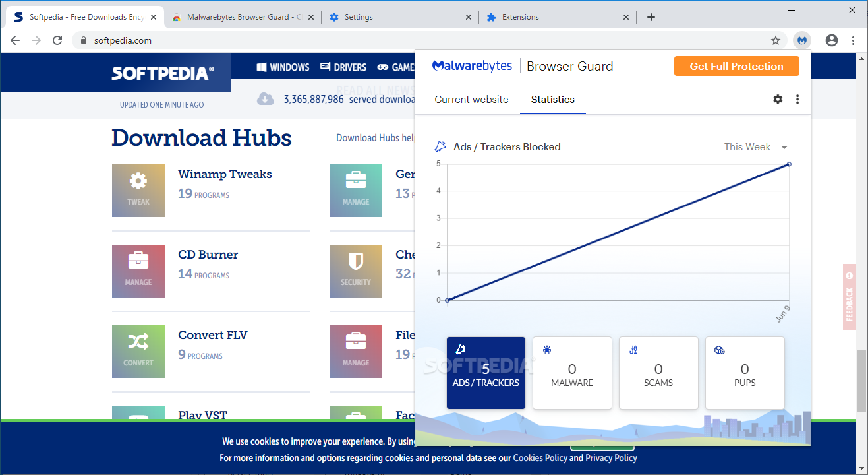
Task: Click the Winamp Tweaks tweak icon
Action: pos(138,191)
